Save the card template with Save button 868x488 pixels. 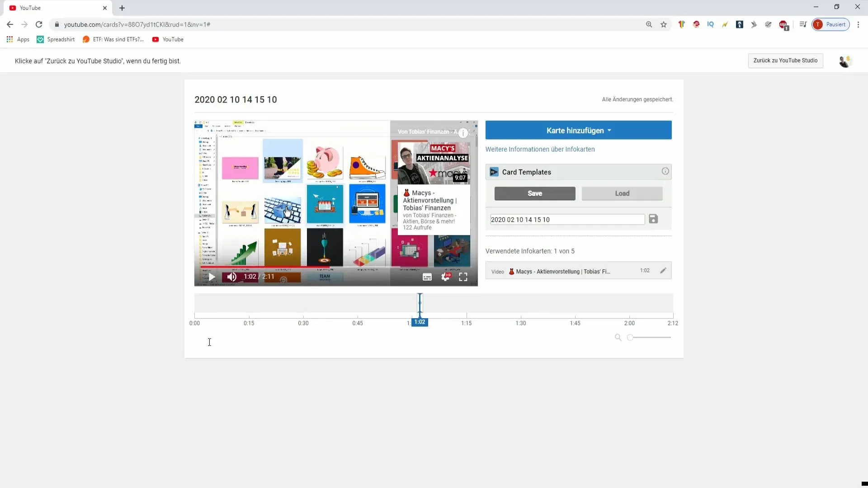[535, 193]
